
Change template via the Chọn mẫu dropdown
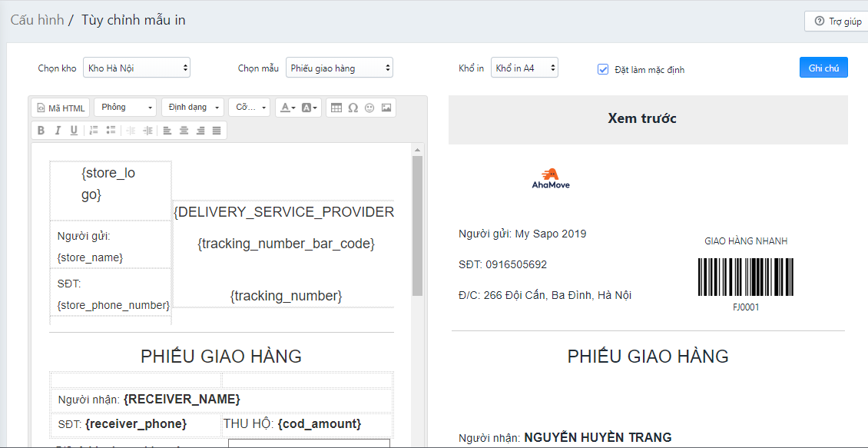click(340, 67)
